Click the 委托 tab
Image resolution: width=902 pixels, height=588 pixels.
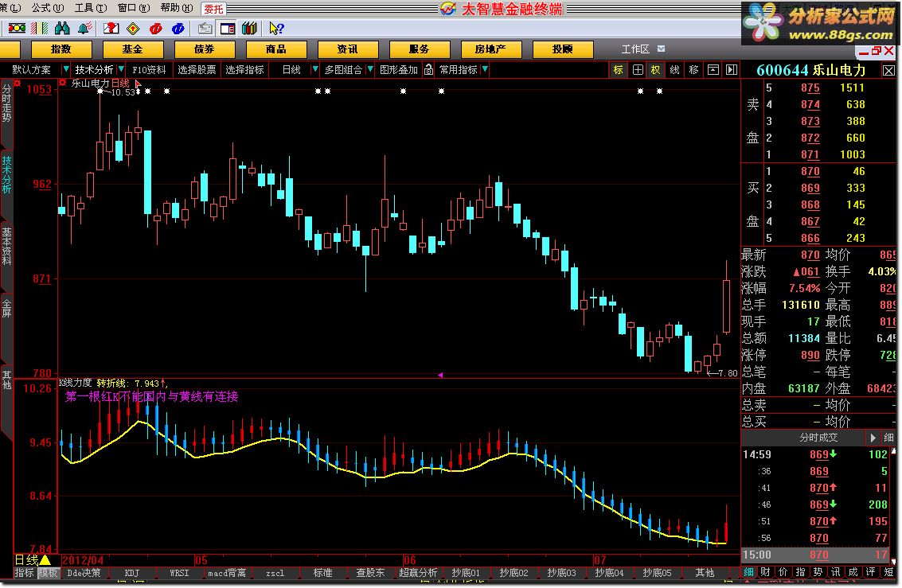(x=213, y=10)
